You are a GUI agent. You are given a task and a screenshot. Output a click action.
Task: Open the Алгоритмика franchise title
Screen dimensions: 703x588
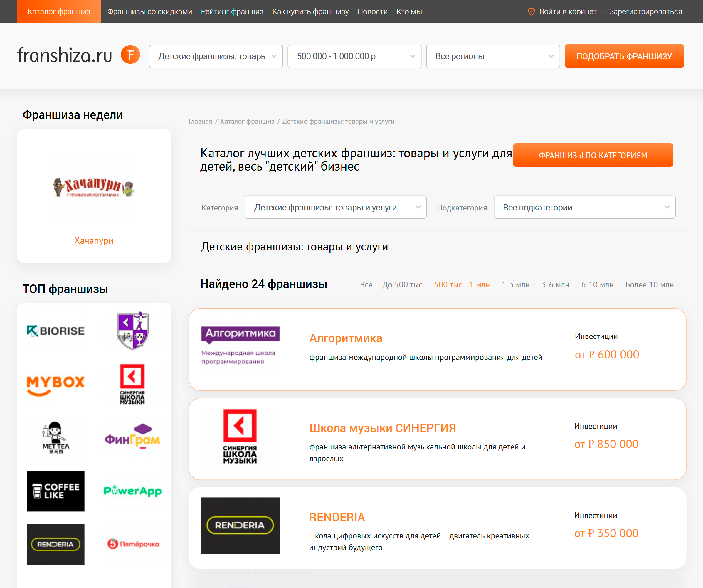[345, 338]
